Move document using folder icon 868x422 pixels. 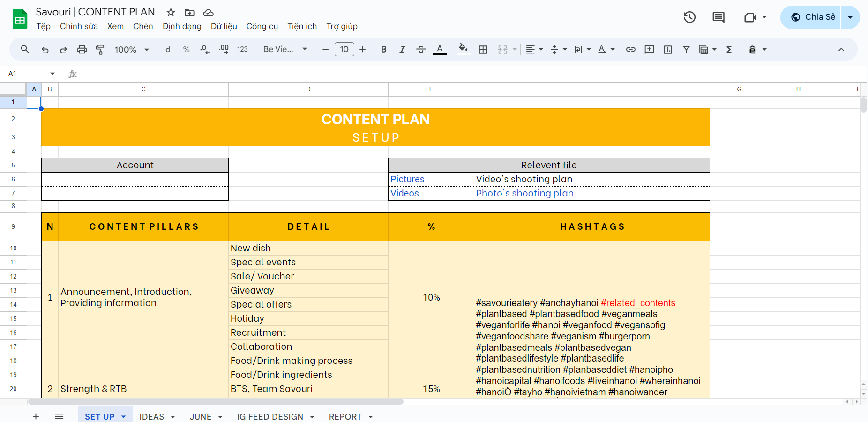[x=189, y=12]
